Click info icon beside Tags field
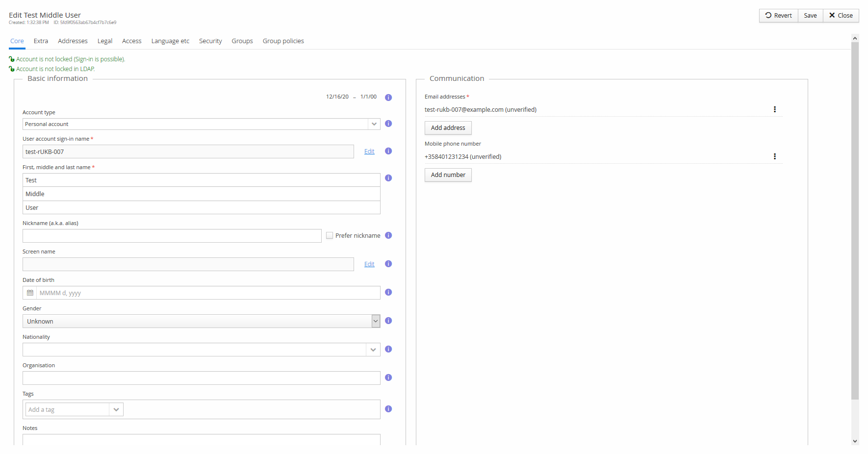Screen dimensions: 868x454 point(388,409)
